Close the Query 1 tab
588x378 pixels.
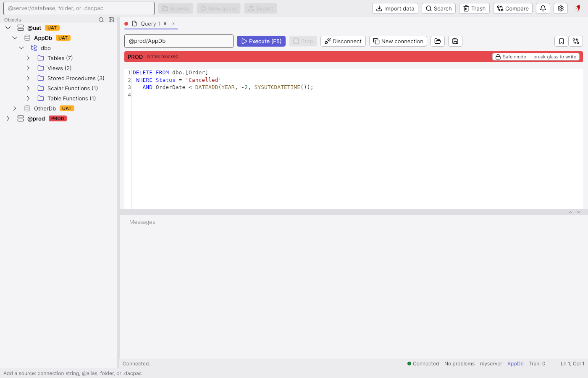tap(174, 24)
